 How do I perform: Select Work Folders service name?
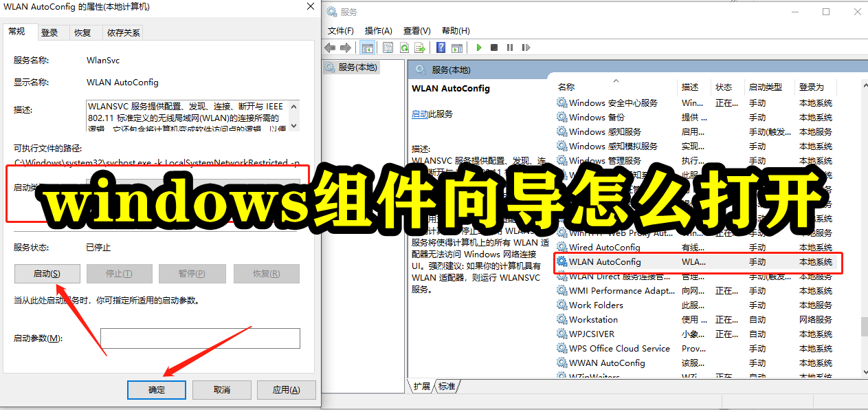point(596,305)
